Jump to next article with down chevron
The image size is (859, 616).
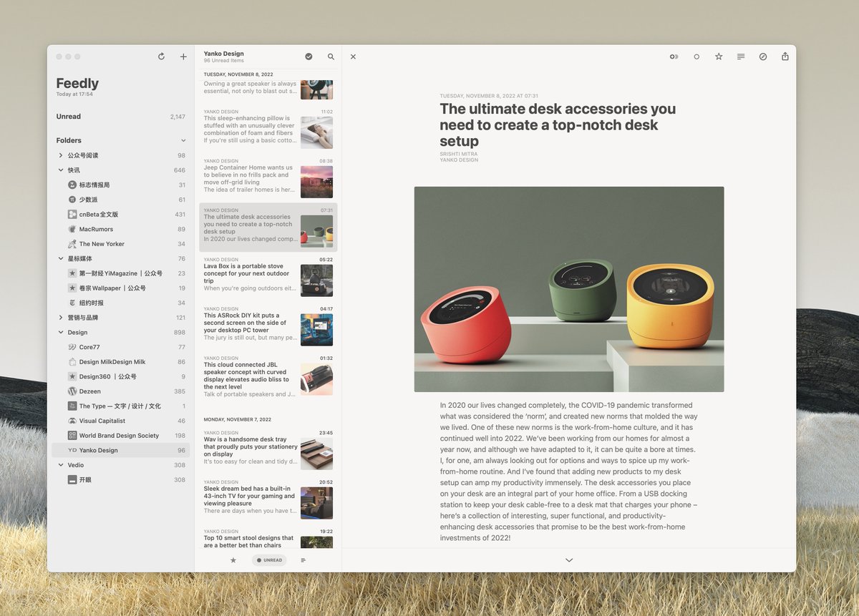(x=569, y=560)
